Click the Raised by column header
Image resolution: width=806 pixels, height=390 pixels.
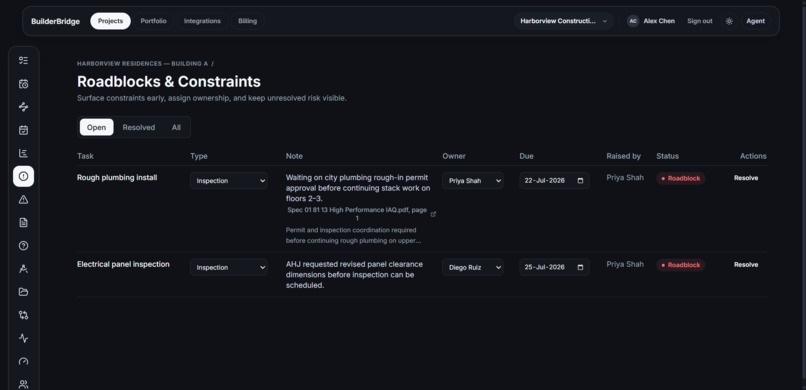pos(624,156)
